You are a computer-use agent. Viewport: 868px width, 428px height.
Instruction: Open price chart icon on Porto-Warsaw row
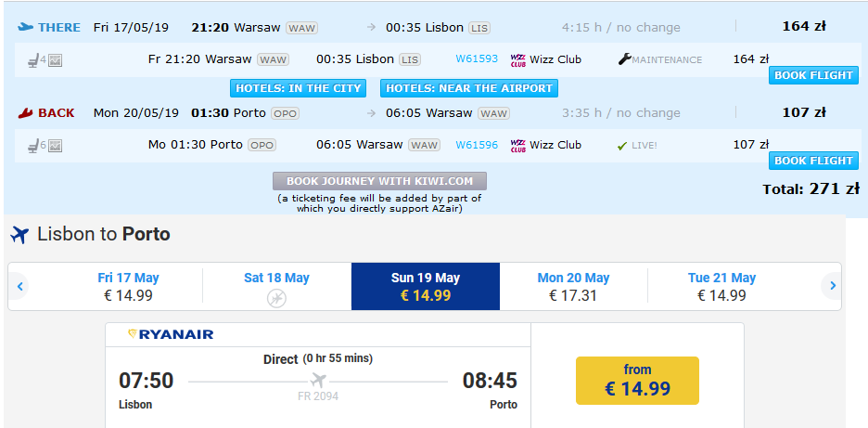55,146
